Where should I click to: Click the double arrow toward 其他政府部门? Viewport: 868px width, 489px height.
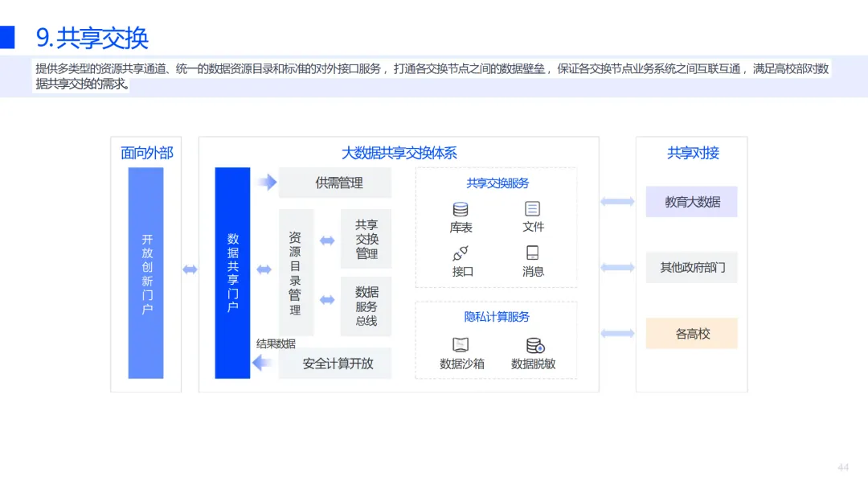(x=617, y=268)
